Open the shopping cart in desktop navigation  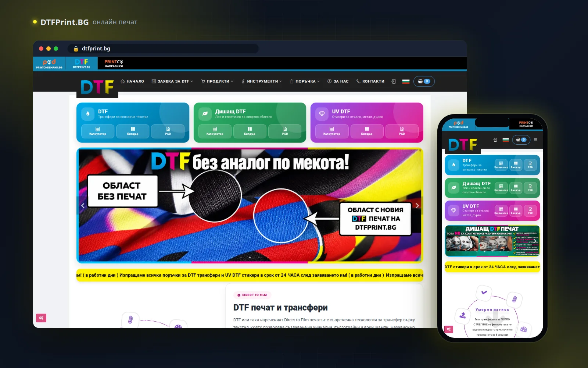click(424, 81)
